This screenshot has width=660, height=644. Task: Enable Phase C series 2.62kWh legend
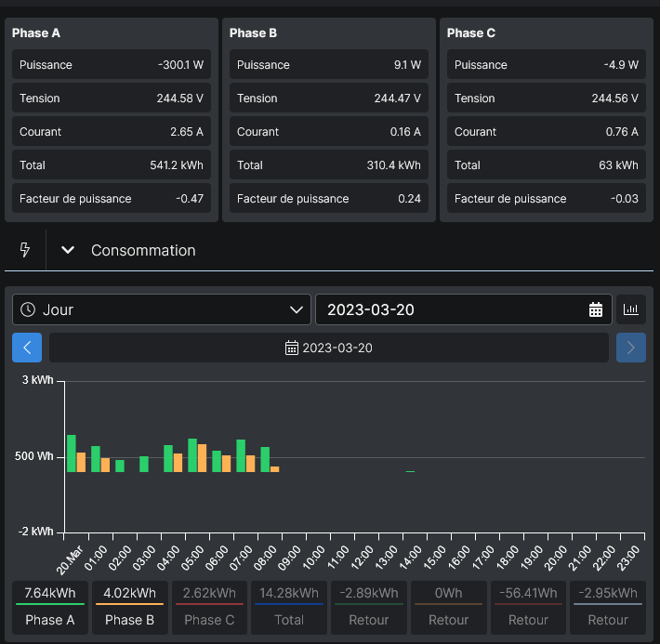[x=209, y=608]
